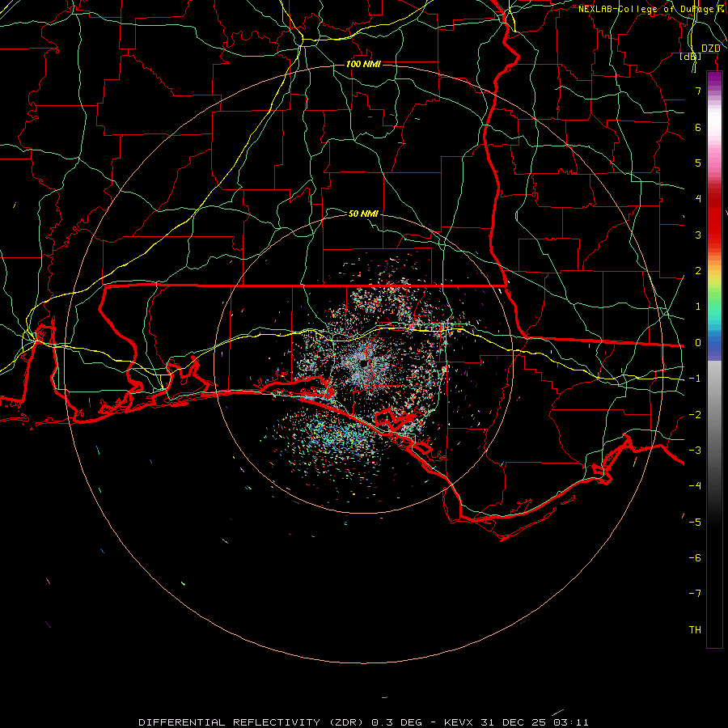Click the [dB] unit label

(691, 56)
